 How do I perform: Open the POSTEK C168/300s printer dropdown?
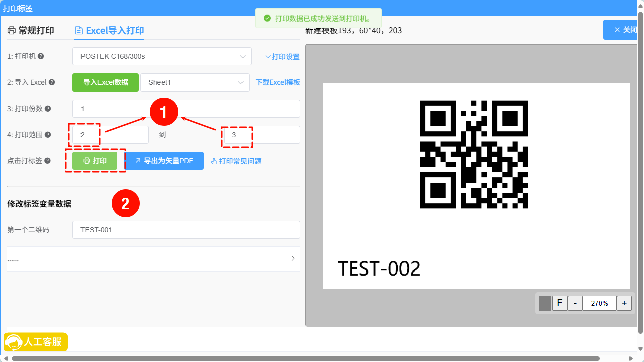tap(162, 56)
